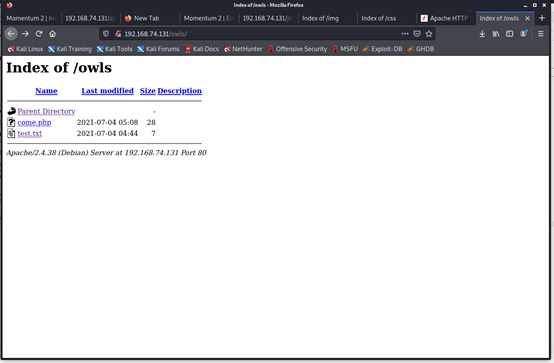Close the Index of /owls tab
The width and height of the screenshot is (554, 363).
pyautogui.click(x=527, y=18)
